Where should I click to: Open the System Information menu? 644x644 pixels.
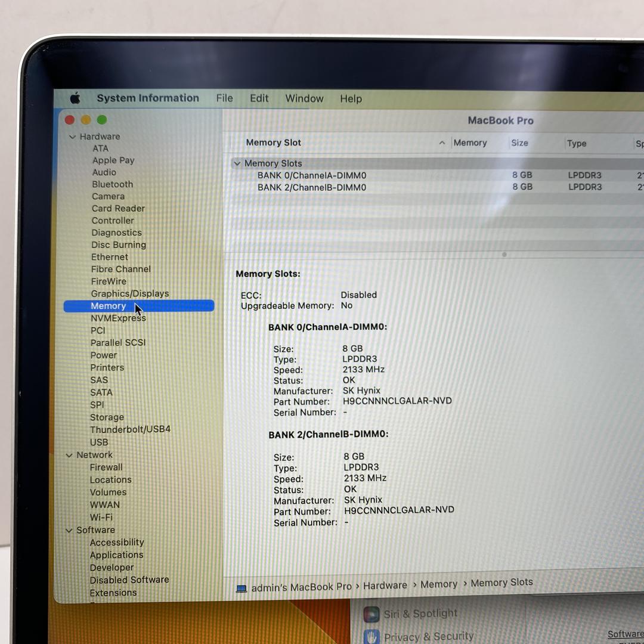point(148,98)
